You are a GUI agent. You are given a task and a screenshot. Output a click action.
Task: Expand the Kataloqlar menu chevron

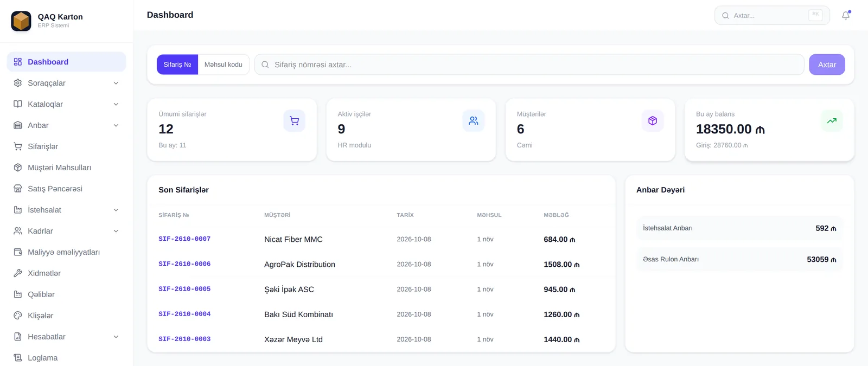coord(116,104)
